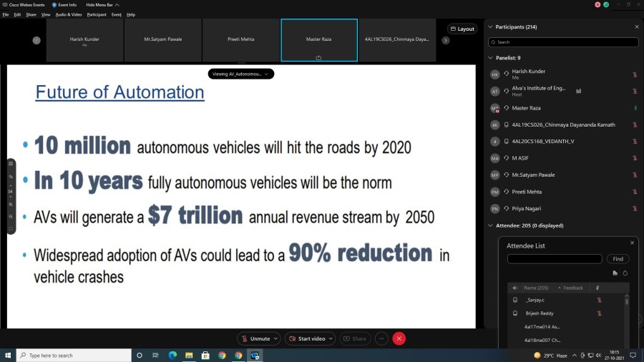Open the Help menu
The height and width of the screenshot is (362, 644).
[x=131, y=14]
